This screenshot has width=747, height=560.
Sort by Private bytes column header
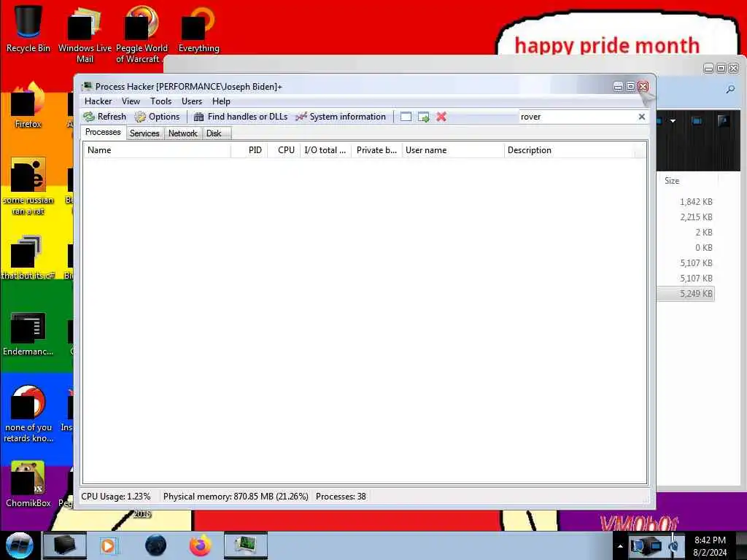(x=377, y=150)
